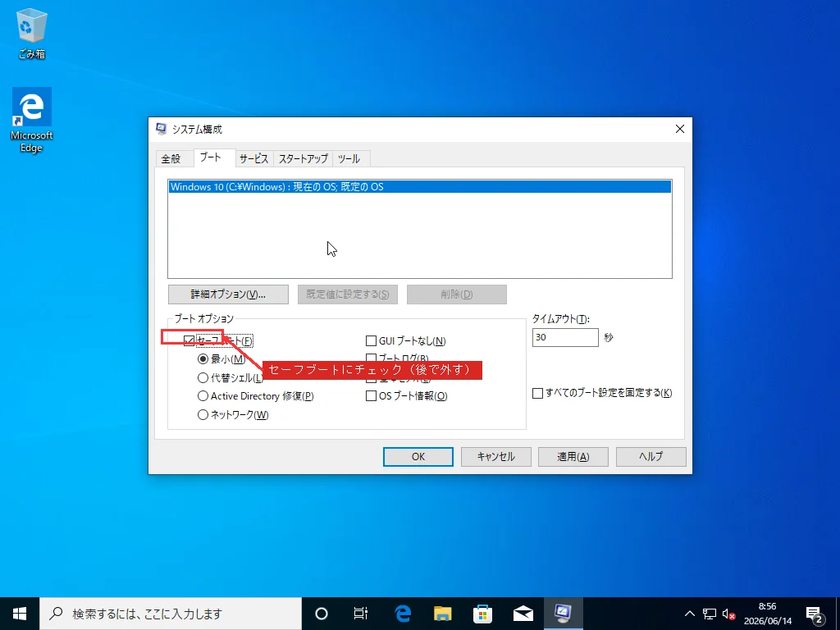Select the Windows 10 (C:¥Windows) boot entry
Image resolution: width=840 pixels, height=630 pixels.
[419, 187]
